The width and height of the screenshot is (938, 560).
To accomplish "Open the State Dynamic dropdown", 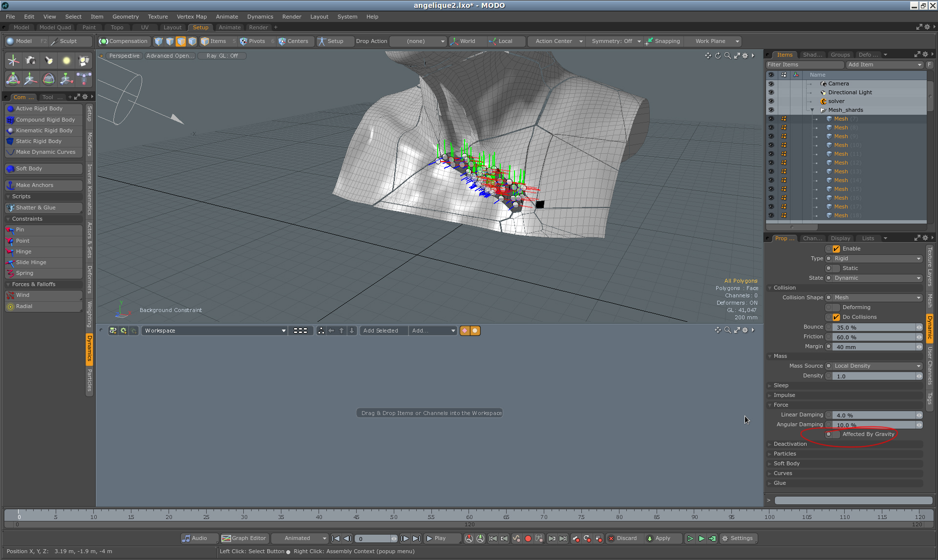I will [877, 278].
